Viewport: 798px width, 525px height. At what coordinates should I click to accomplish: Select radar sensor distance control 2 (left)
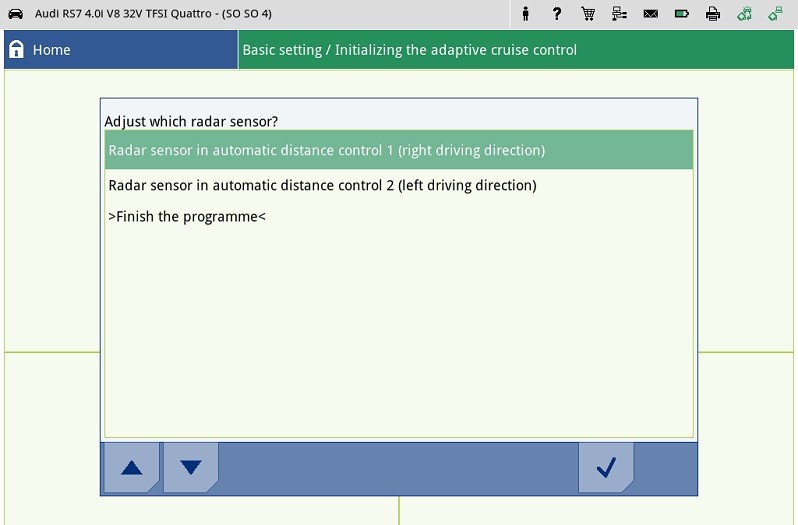pos(322,185)
